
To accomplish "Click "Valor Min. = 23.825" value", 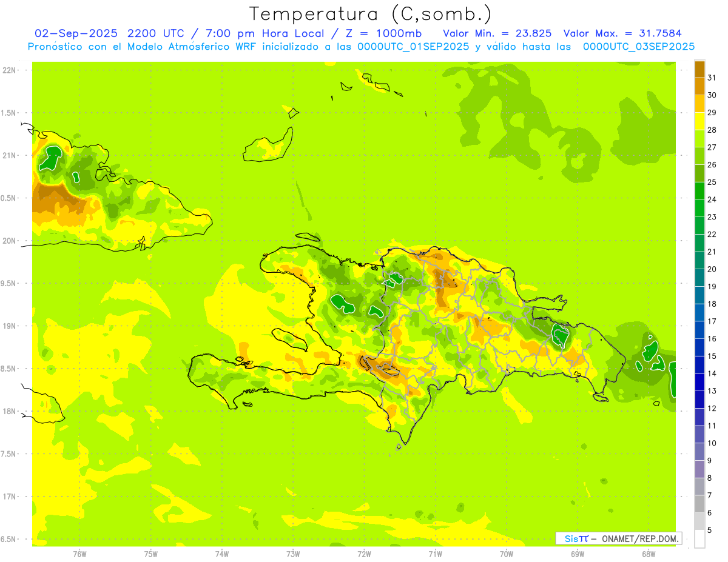I will [497, 33].
